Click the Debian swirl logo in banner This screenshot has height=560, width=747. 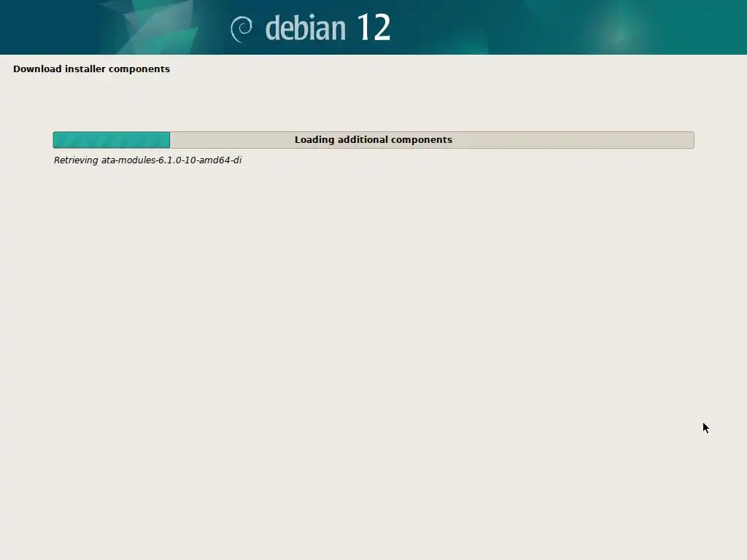pos(241,29)
